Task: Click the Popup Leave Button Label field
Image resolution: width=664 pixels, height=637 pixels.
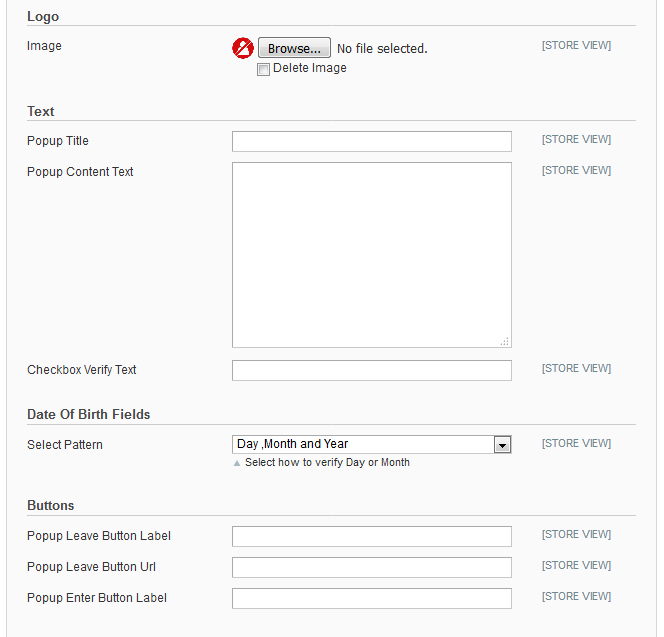Action: click(371, 537)
